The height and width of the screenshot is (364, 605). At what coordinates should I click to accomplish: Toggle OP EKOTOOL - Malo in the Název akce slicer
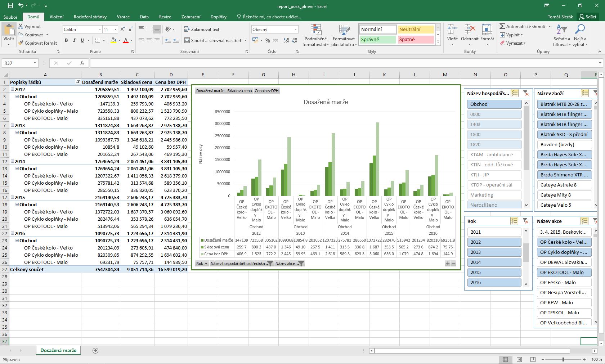point(564,272)
